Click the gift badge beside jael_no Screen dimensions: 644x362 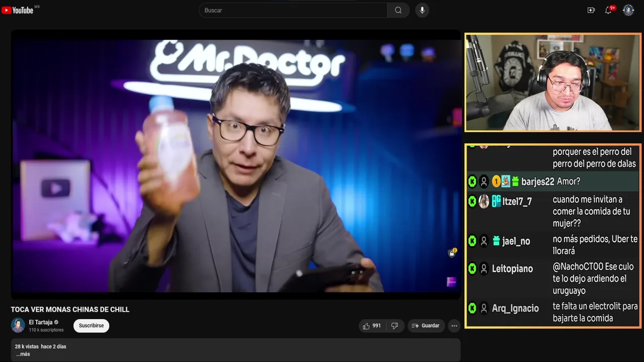(x=496, y=241)
